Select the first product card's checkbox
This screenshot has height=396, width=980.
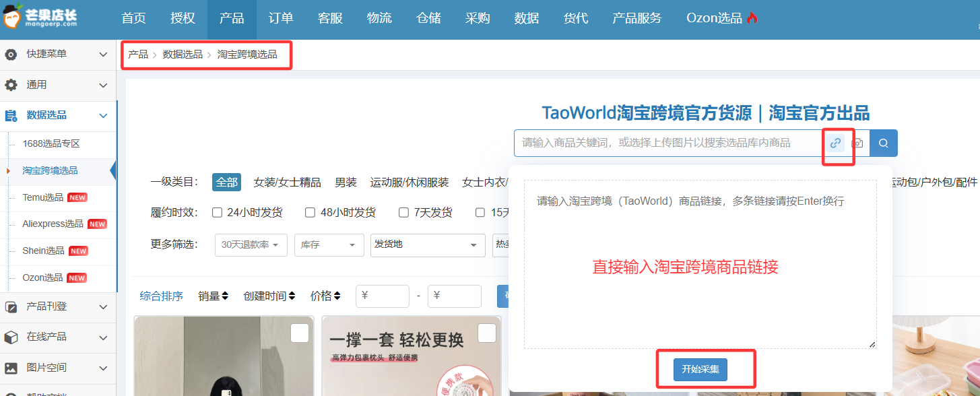pos(300,333)
